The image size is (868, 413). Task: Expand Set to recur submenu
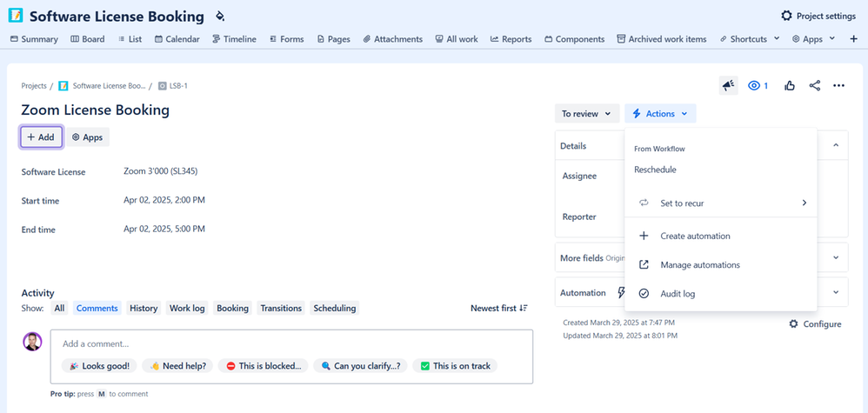point(721,203)
